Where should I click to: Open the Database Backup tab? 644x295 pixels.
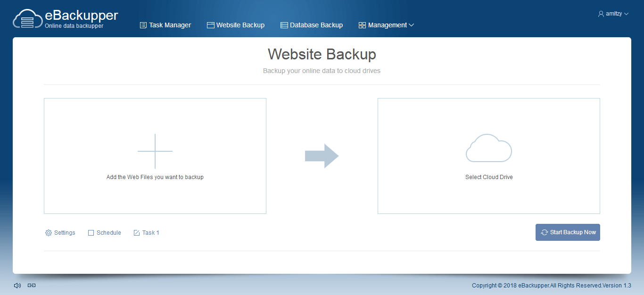(x=312, y=25)
